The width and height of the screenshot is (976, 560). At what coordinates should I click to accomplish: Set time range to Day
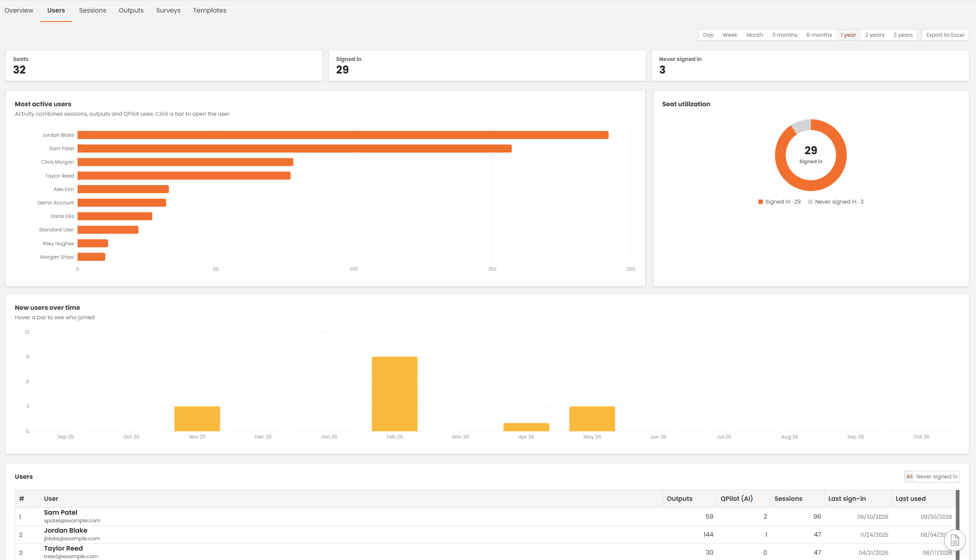[x=708, y=35]
